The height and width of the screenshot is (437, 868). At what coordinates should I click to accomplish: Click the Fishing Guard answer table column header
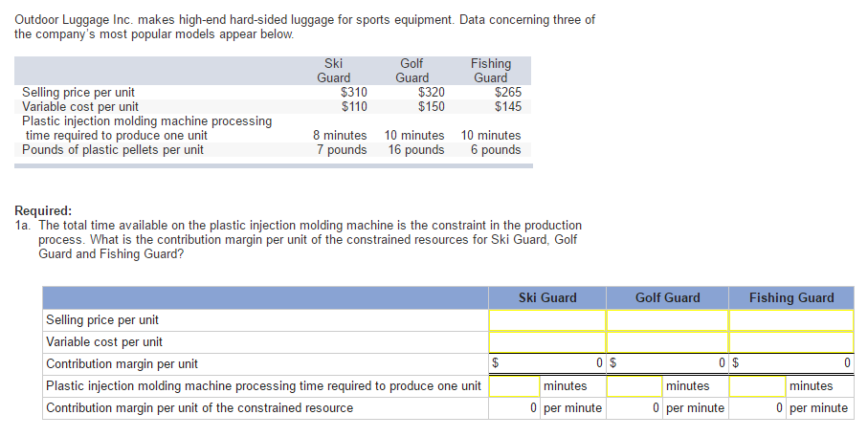pos(791,297)
